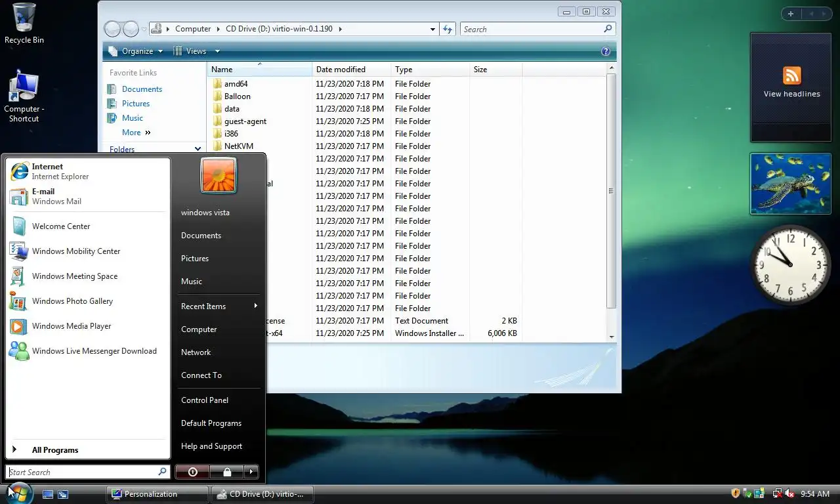840x504 pixels.
Task: Click the network tray icon
Action: point(777,493)
